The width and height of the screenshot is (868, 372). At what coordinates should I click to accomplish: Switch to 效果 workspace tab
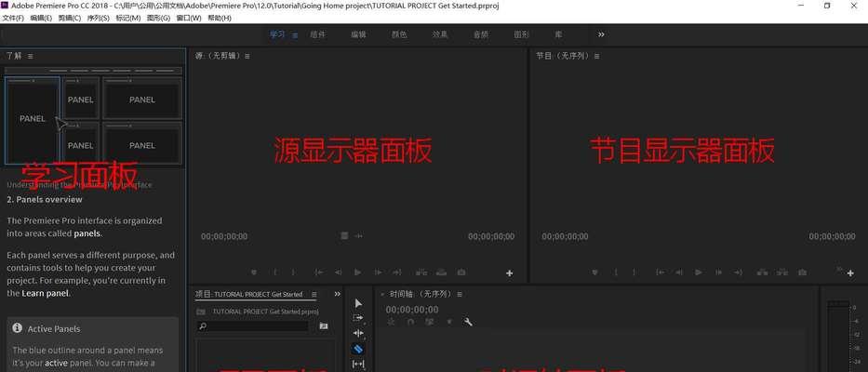(440, 34)
